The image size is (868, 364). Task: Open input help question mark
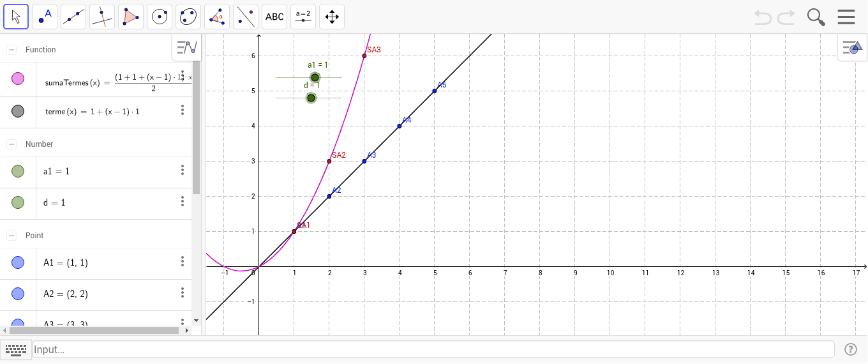tap(851, 349)
